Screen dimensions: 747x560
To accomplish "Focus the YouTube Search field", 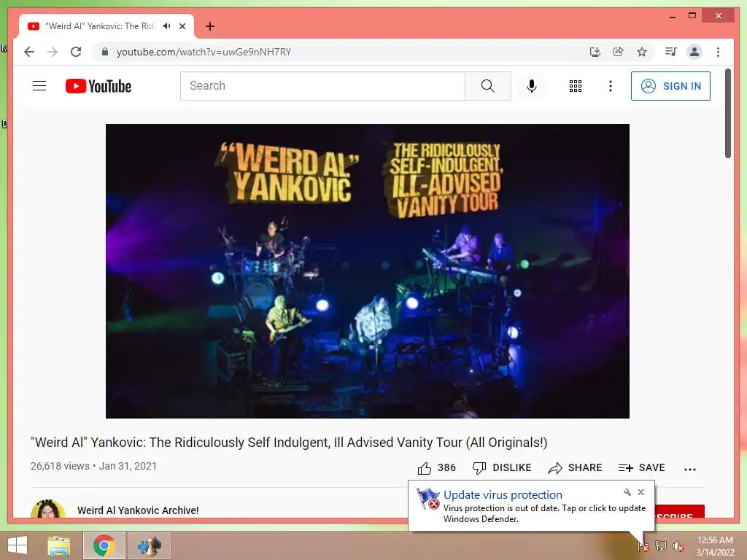I will (x=322, y=86).
